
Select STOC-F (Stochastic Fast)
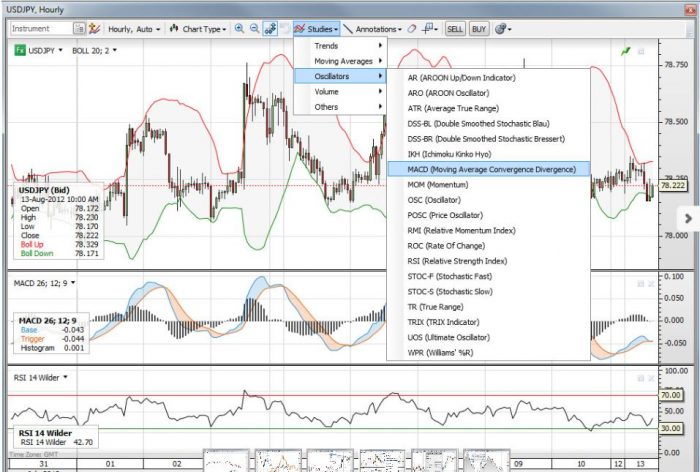tap(488, 276)
